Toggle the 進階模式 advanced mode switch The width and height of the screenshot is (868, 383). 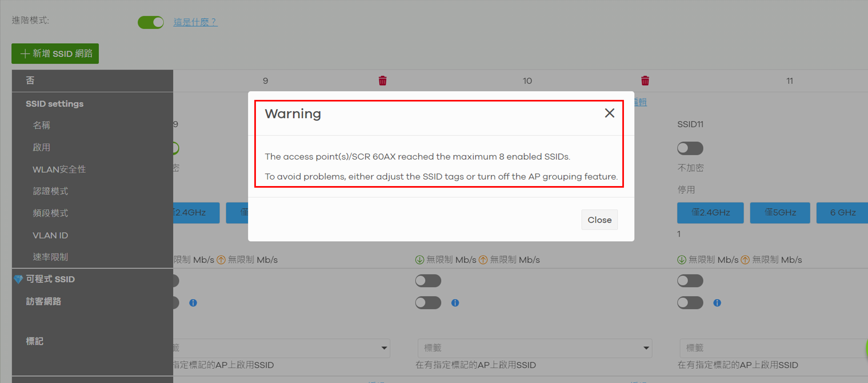(x=150, y=22)
